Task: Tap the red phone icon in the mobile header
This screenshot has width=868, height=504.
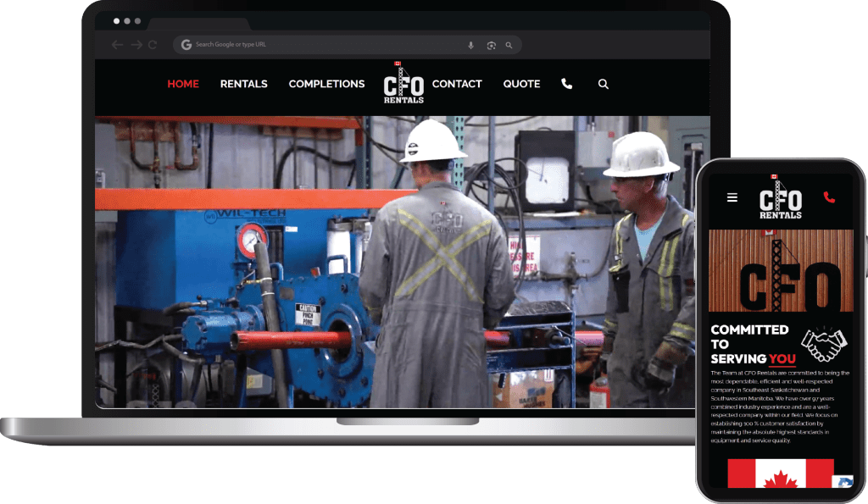Action: [829, 197]
